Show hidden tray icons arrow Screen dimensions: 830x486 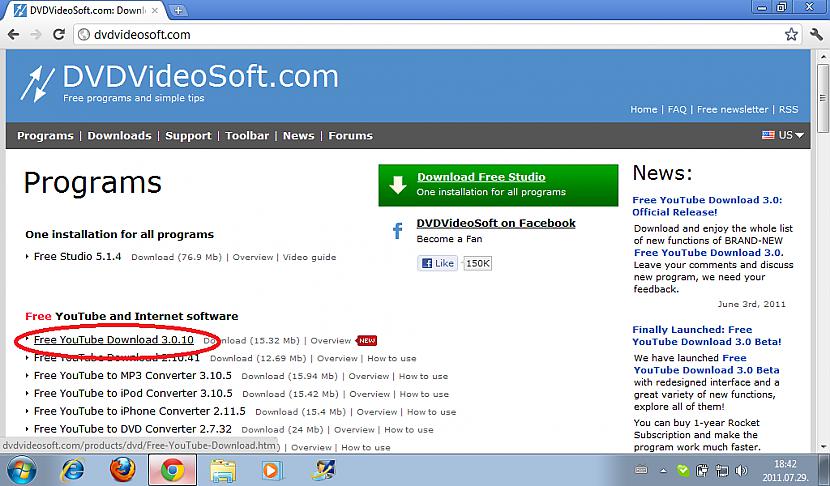(663, 470)
